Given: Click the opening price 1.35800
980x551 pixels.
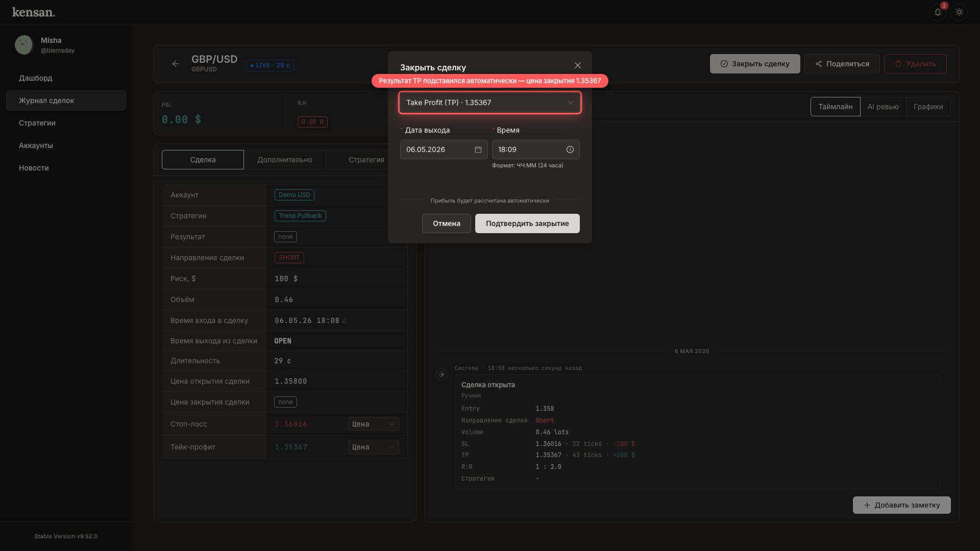Looking at the screenshot, I should point(291,381).
